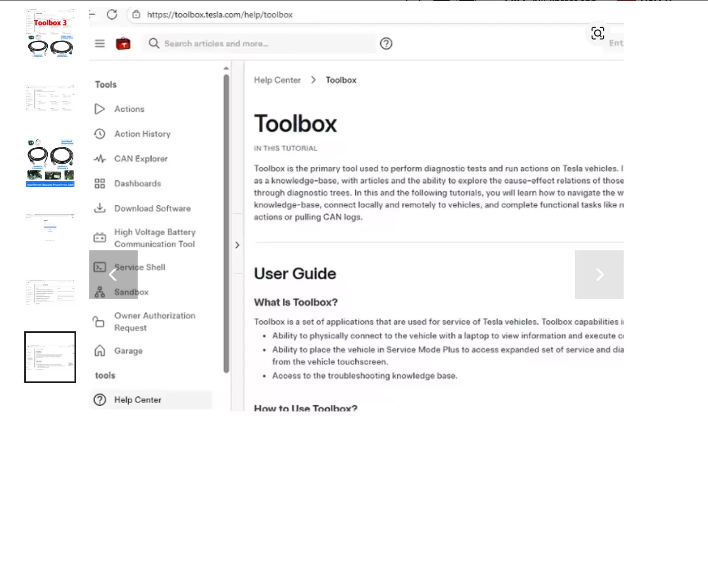This screenshot has width=708, height=588.
Task: Reload the page with refresh icon
Action: click(112, 15)
